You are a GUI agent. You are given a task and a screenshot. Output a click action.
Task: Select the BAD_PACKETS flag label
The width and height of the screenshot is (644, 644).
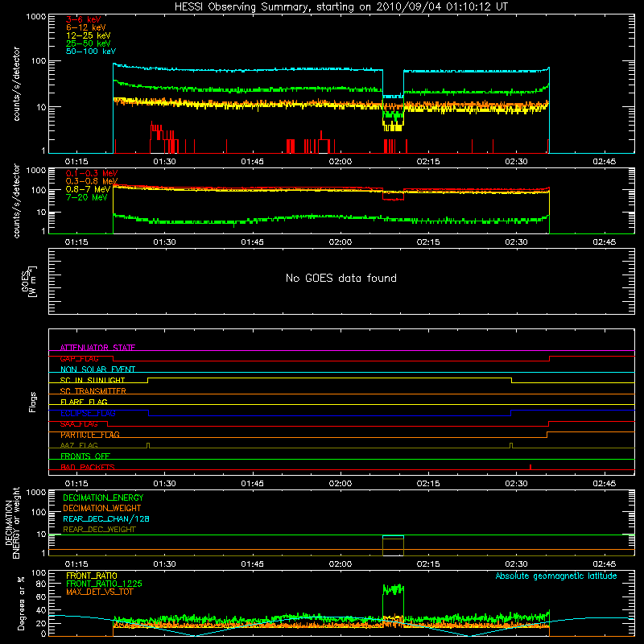pos(88,467)
